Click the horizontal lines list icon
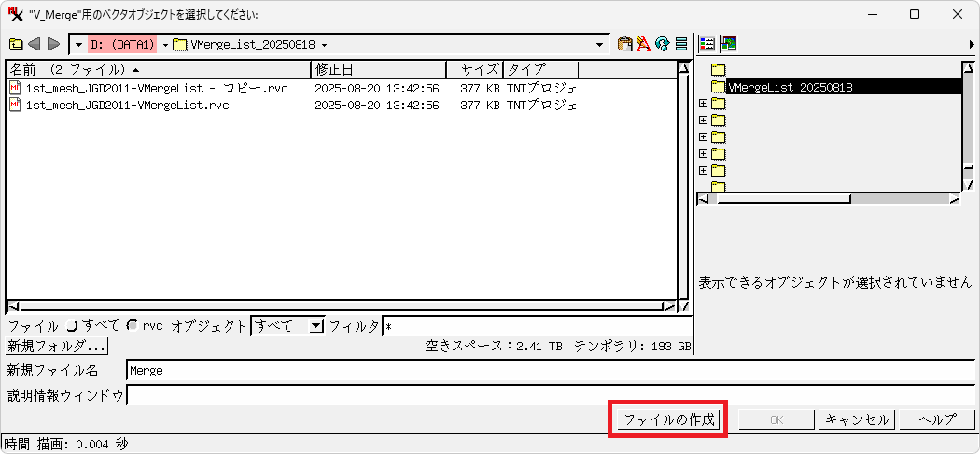This screenshot has height=454, width=980. click(681, 44)
